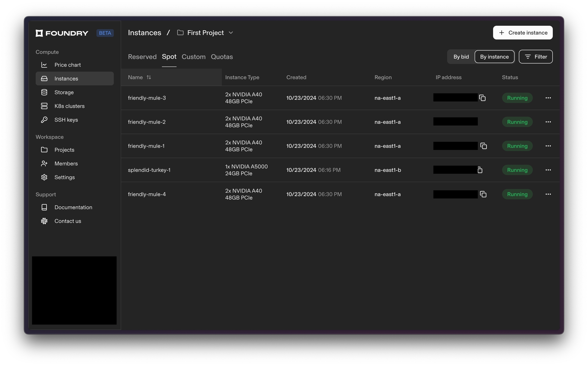The height and width of the screenshot is (366, 588).
Task: Open more options for friendly-mule-2
Action: click(x=548, y=122)
